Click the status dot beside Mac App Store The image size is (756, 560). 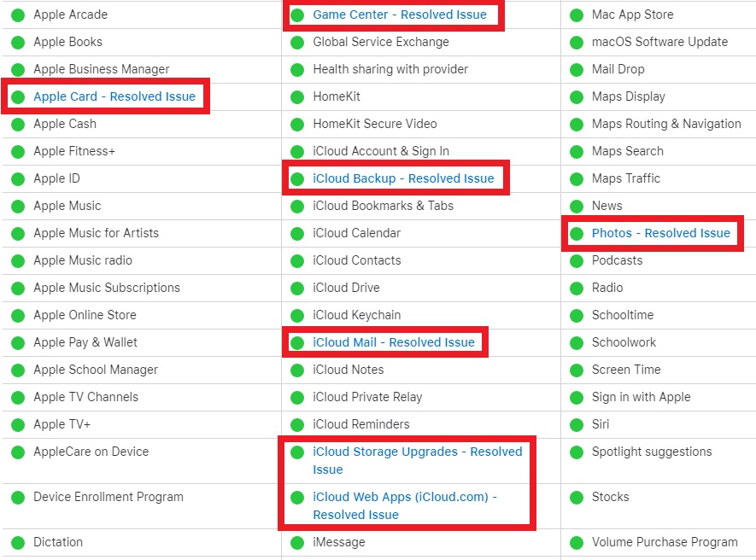[577, 15]
